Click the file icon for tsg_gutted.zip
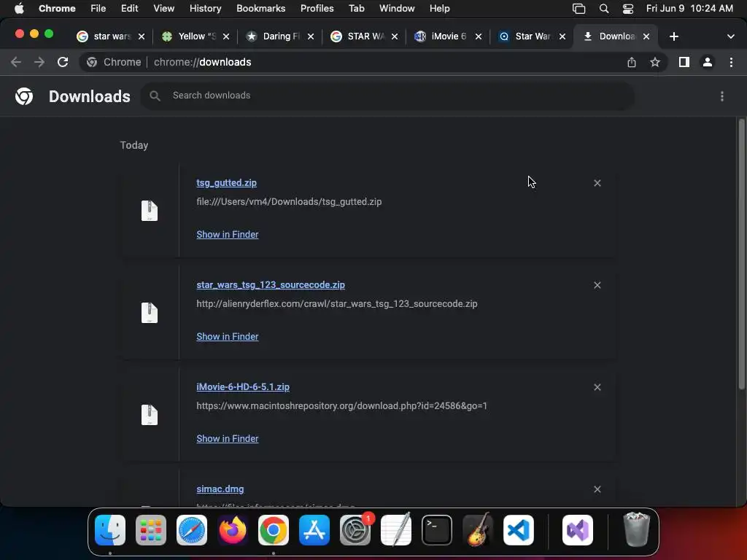 [x=149, y=211]
